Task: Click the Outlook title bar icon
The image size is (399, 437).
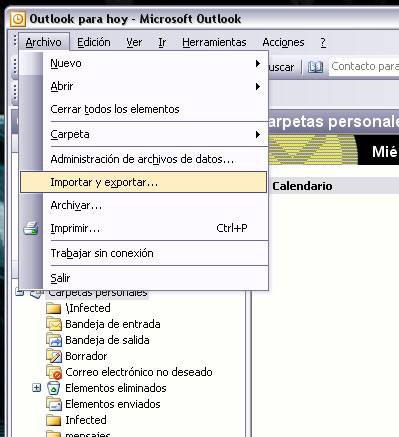Action: tap(18, 19)
